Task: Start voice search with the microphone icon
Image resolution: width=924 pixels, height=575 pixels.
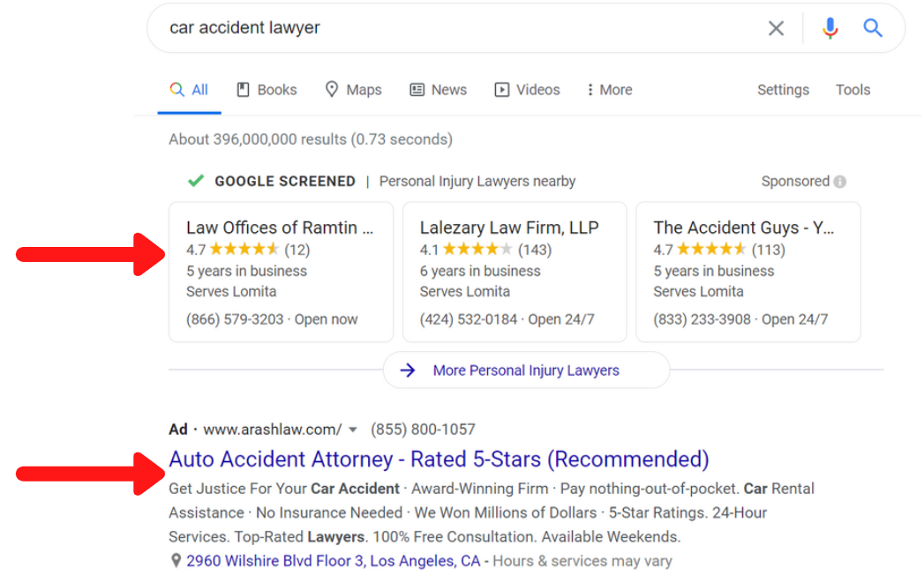Action: 830,27
